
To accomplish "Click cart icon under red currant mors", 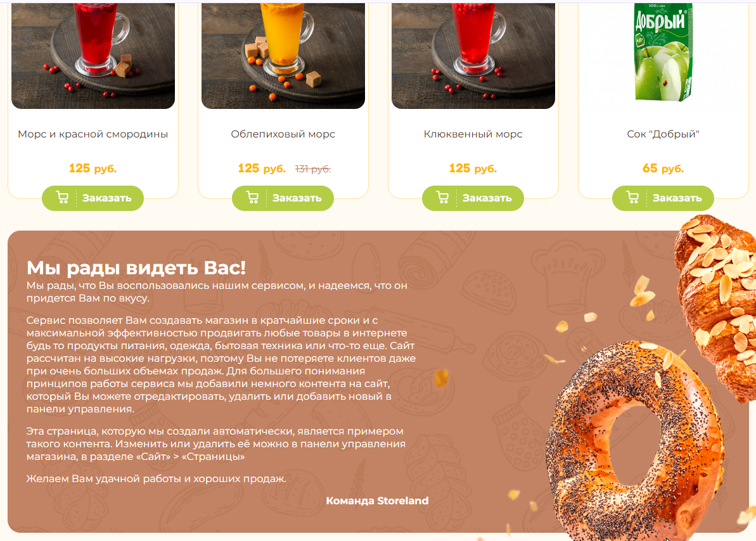I will pos(62,198).
